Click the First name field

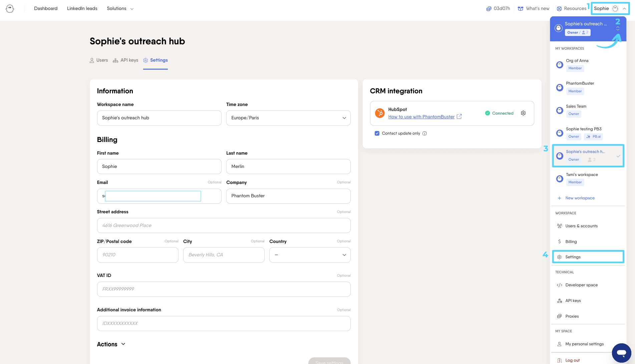point(159,167)
